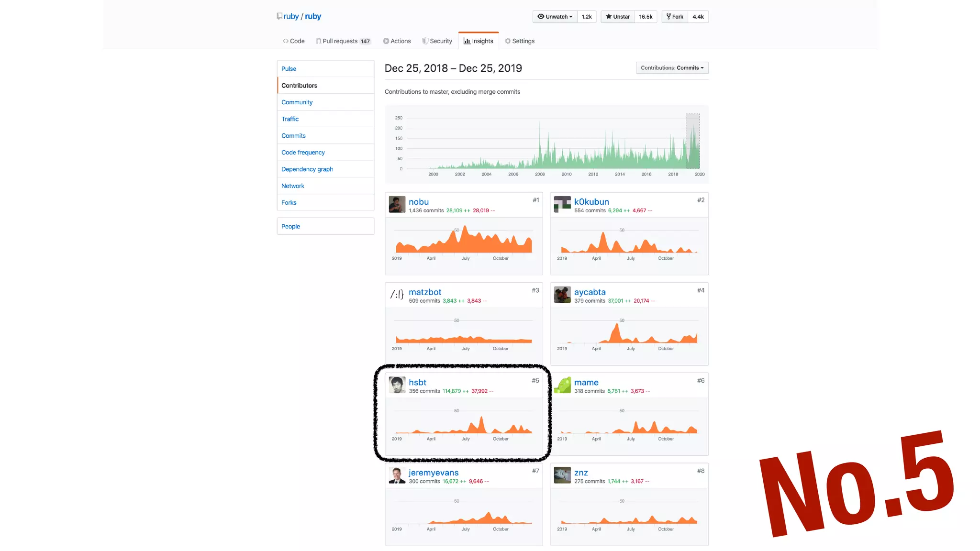Click jeremyevans' avatar photo
Viewport: 980px width, 551px height.
click(x=397, y=475)
